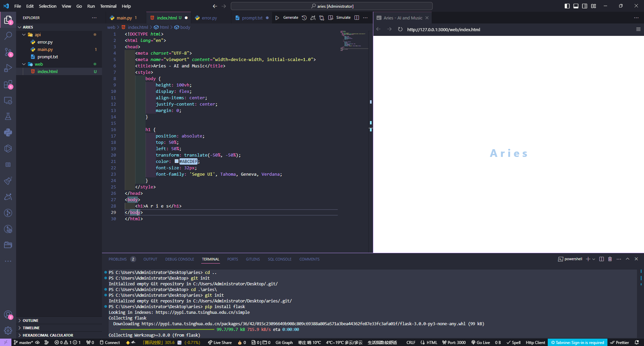
Task: Toggle the bottom panel layout button
Action: [576, 6]
